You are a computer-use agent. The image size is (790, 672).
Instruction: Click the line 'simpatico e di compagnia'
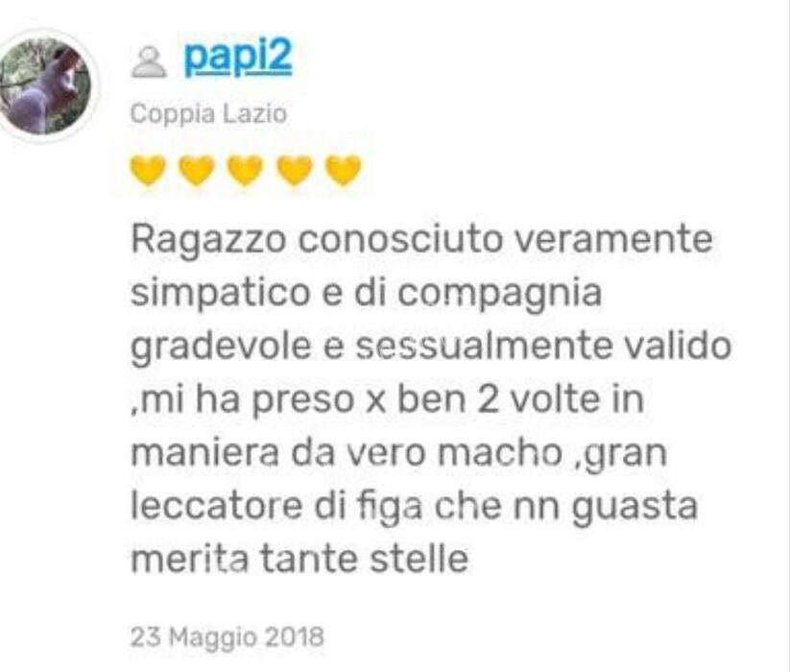coord(367,293)
